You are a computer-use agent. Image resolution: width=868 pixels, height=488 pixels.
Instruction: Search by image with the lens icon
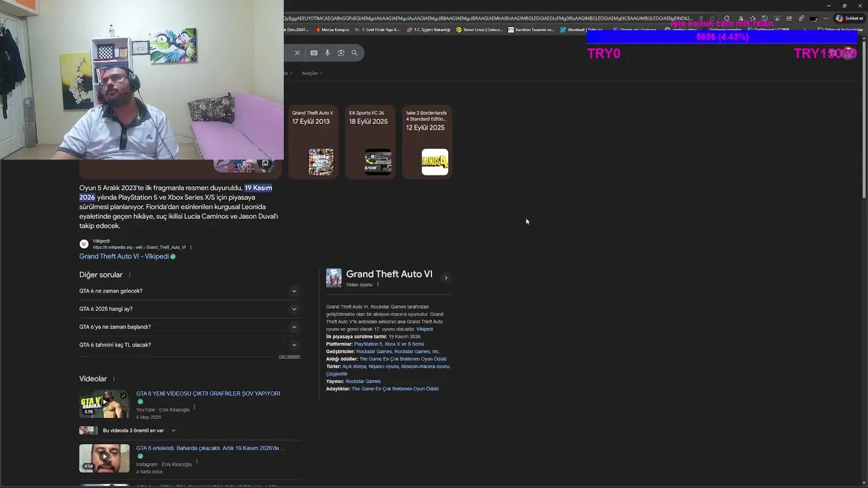coord(341,53)
